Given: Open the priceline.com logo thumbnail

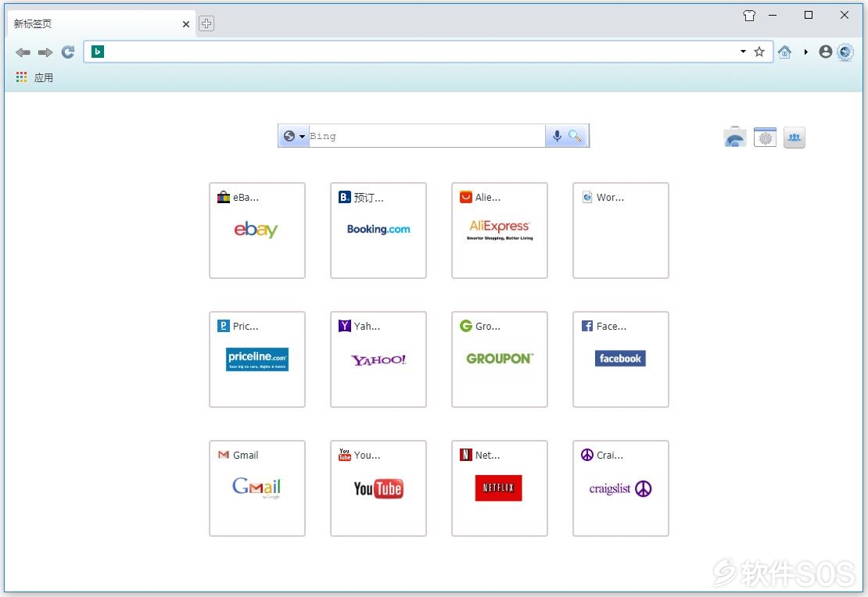Looking at the screenshot, I should (256, 359).
